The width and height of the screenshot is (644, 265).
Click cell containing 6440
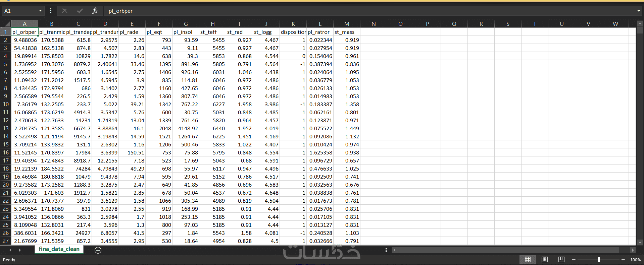[x=212, y=128]
